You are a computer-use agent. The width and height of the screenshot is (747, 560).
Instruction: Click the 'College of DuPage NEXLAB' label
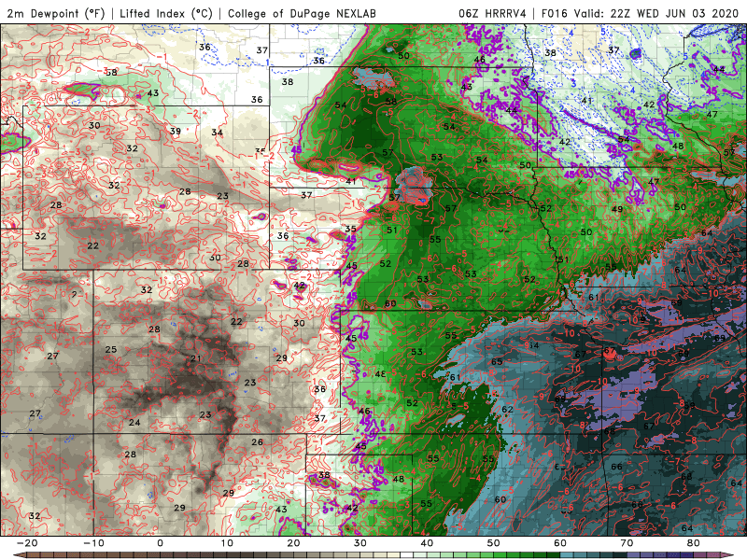tap(302, 13)
